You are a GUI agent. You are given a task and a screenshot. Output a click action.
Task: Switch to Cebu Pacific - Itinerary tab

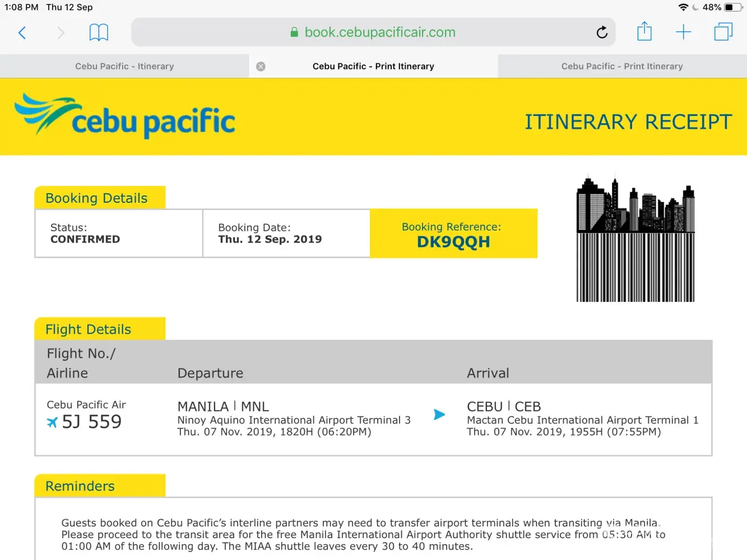[x=124, y=66]
